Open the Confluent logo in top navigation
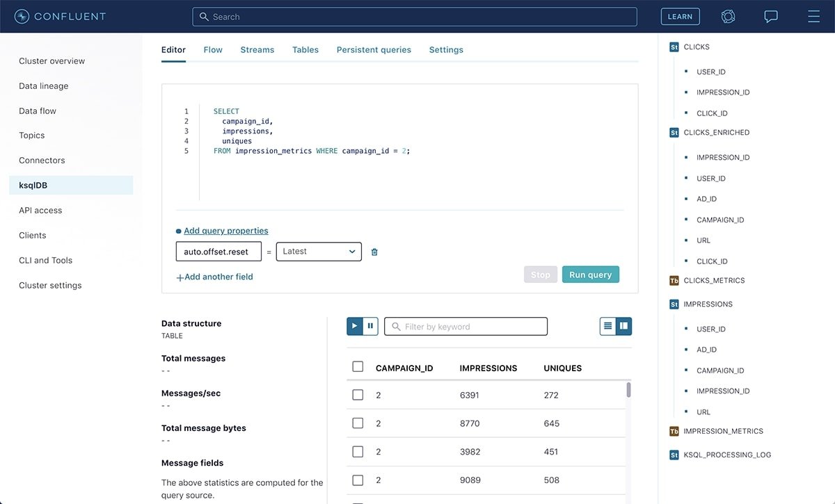Screen dimensions: 835x504 59,15
